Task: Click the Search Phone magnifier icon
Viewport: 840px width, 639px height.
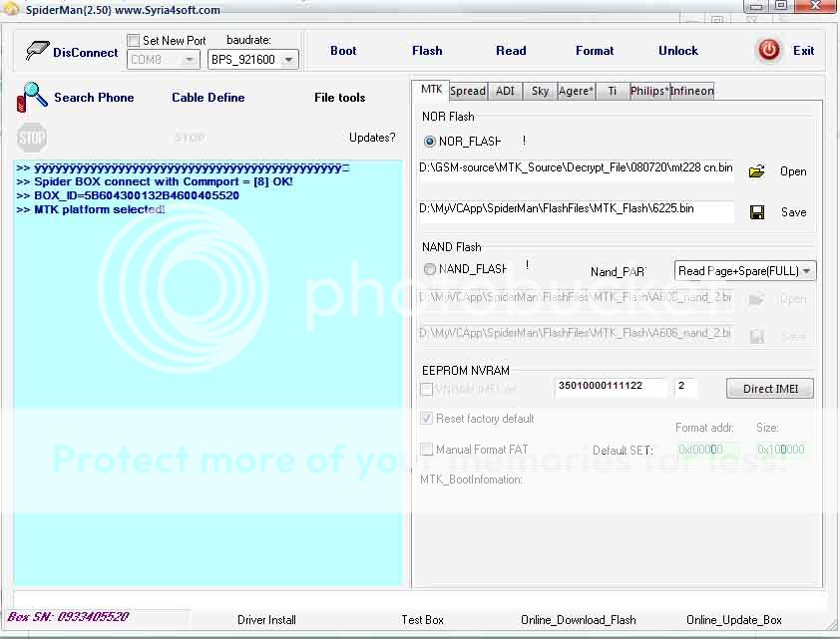Action: tap(32, 97)
